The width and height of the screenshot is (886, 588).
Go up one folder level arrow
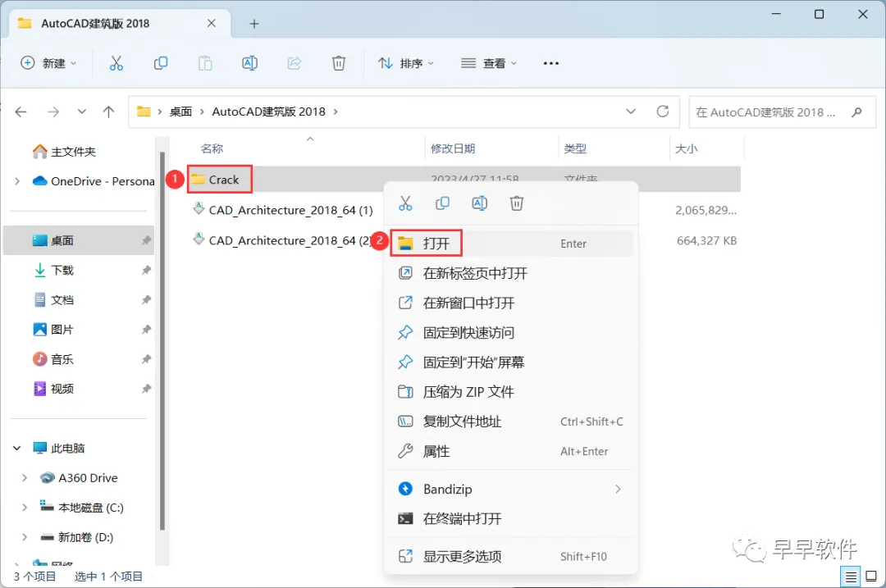[108, 112]
